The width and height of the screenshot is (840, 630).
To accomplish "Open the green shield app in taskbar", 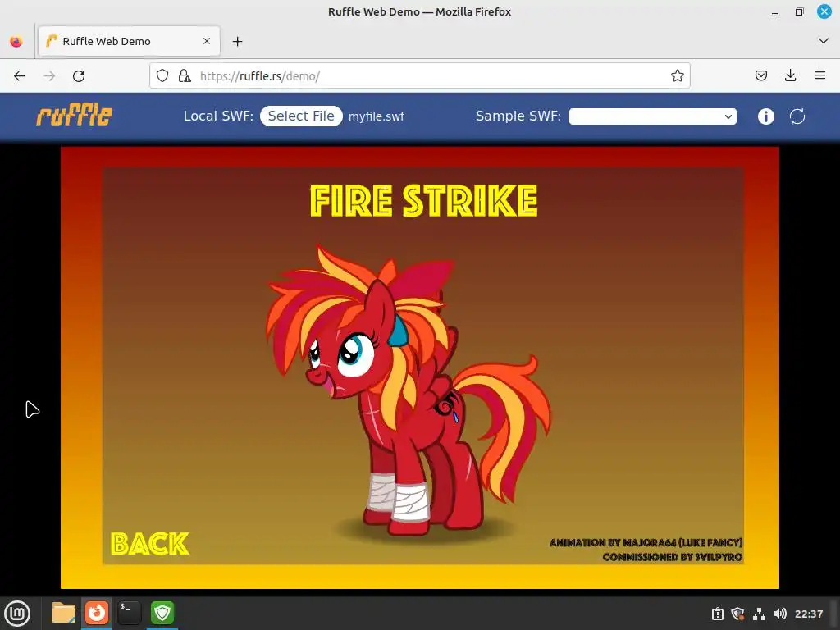I will (x=162, y=613).
